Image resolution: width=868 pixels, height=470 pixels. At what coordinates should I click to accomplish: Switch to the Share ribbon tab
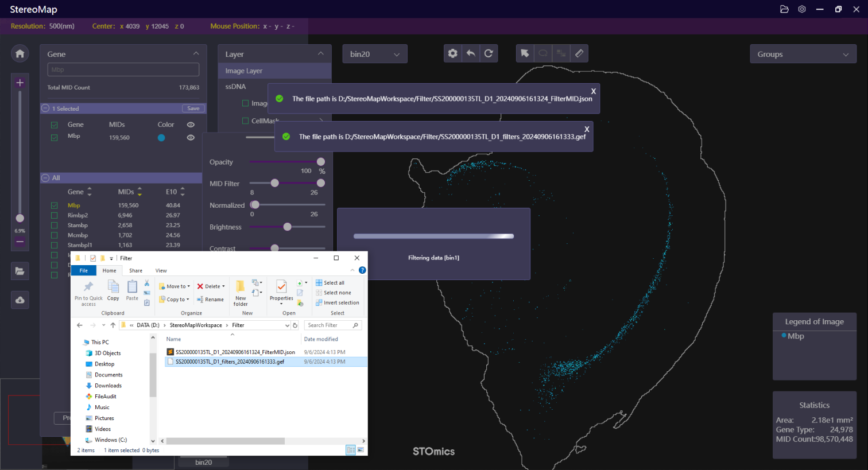[135, 271]
